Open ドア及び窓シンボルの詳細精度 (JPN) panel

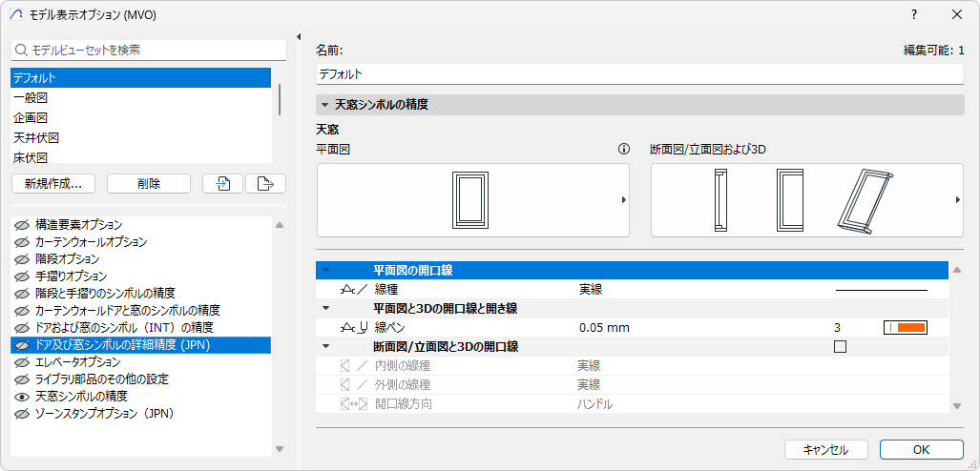pyautogui.click(x=140, y=345)
